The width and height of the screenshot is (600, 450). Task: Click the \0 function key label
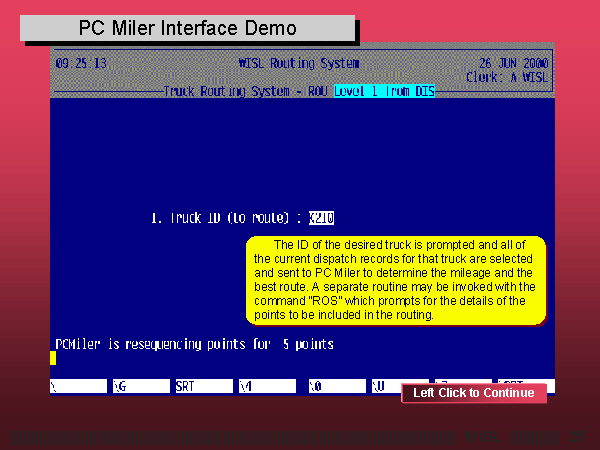pyautogui.click(x=337, y=386)
